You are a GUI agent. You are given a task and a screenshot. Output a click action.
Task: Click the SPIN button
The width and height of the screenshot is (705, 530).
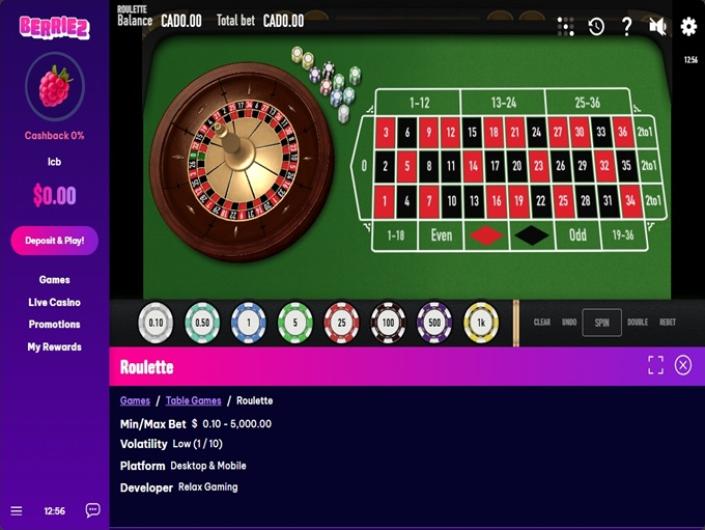(602, 322)
